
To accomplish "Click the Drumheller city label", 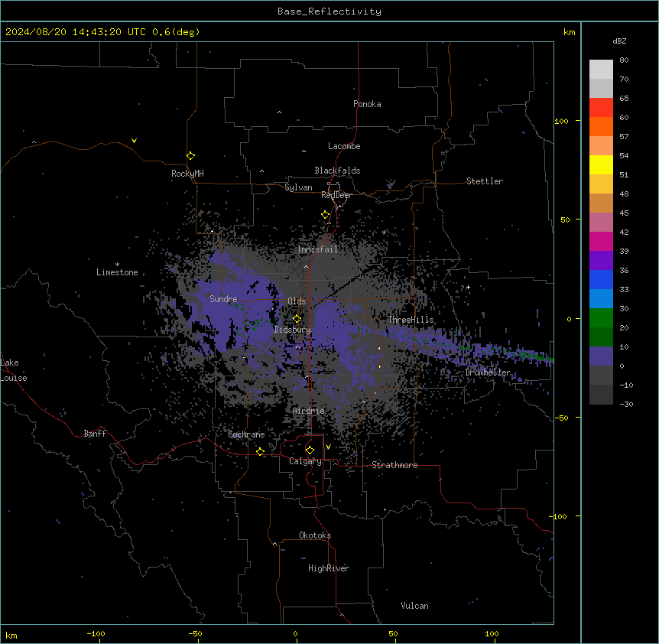I will [x=488, y=372].
